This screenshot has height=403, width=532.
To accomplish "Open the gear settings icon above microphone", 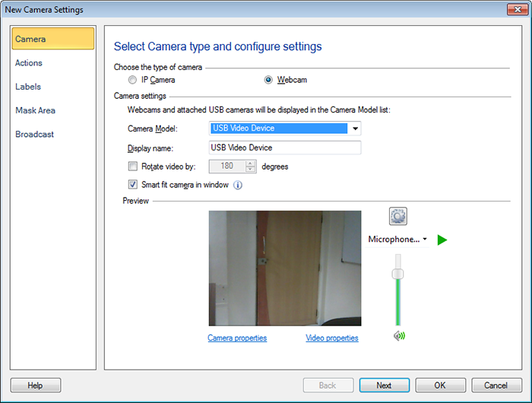I will [x=398, y=216].
